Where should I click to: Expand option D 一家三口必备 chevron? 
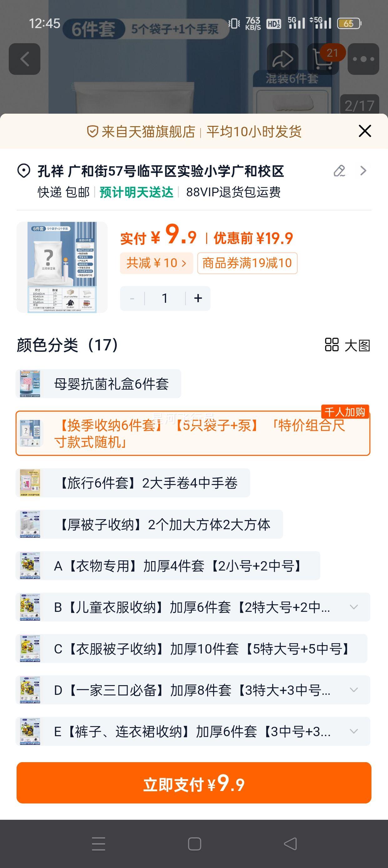[354, 690]
